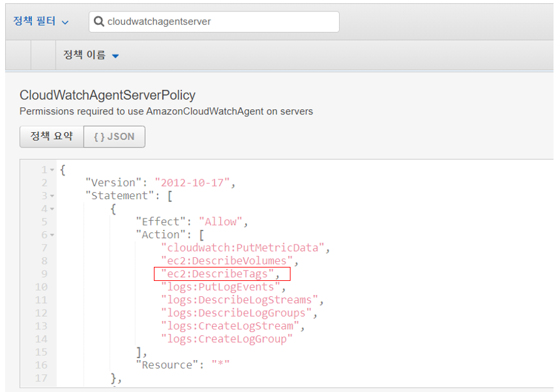Click line number 10 in the gutter
This screenshot has width=558, height=392.
click(x=41, y=287)
